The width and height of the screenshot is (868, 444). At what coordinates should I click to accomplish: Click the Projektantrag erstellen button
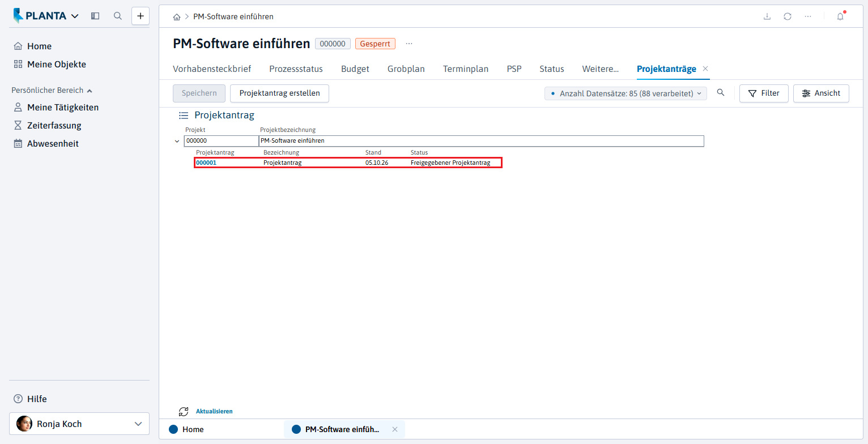[279, 93]
